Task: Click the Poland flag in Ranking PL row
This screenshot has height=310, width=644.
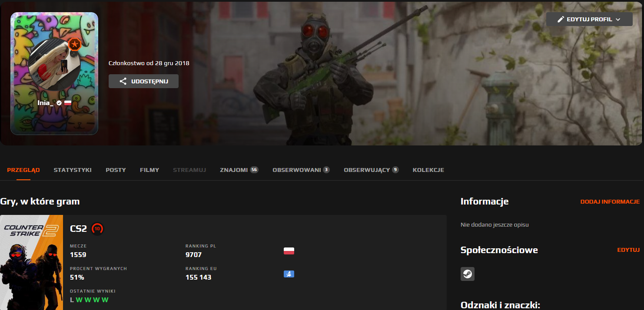Action: tap(289, 251)
